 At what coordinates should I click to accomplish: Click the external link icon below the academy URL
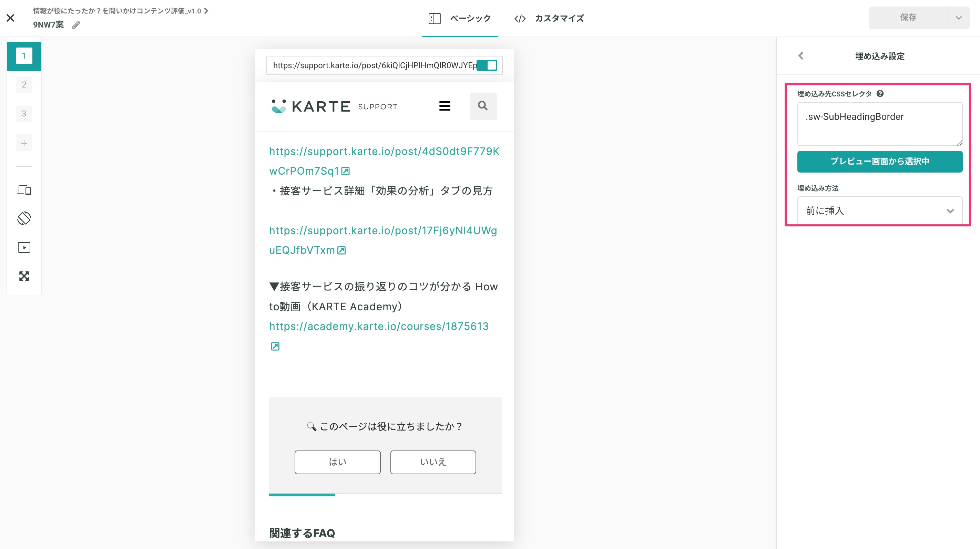[x=275, y=346]
